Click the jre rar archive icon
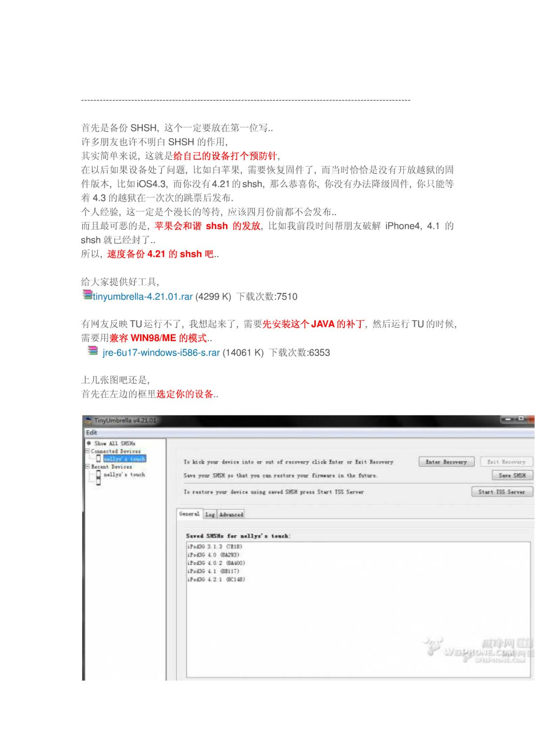The height and width of the screenshot is (756, 535). (x=93, y=351)
